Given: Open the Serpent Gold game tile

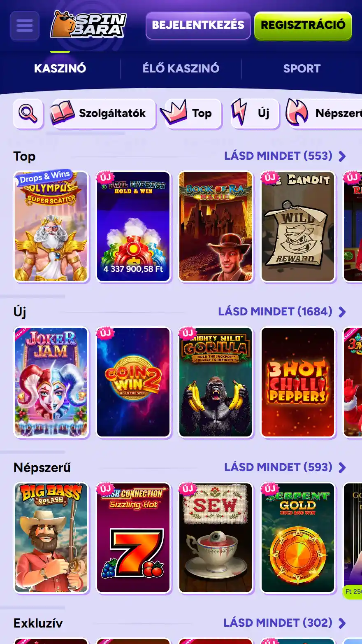Looking at the screenshot, I should pos(298,538).
